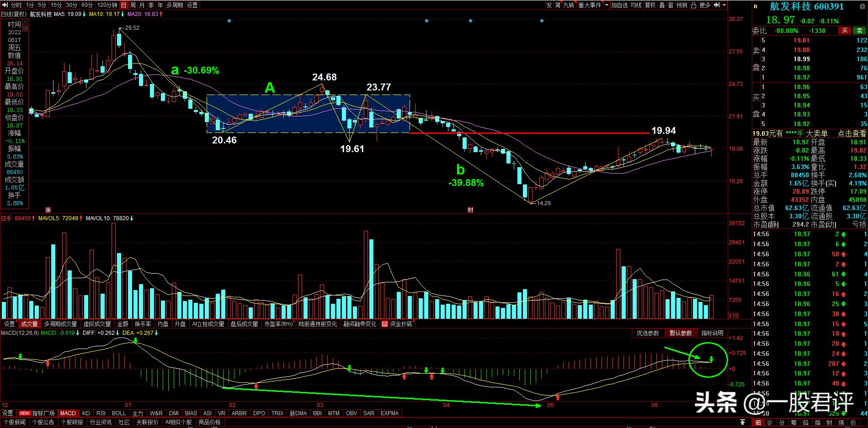The height and width of the screenshot is (428, 868).
Task: Close the floating data panel with X
Action: pos(25,21)
